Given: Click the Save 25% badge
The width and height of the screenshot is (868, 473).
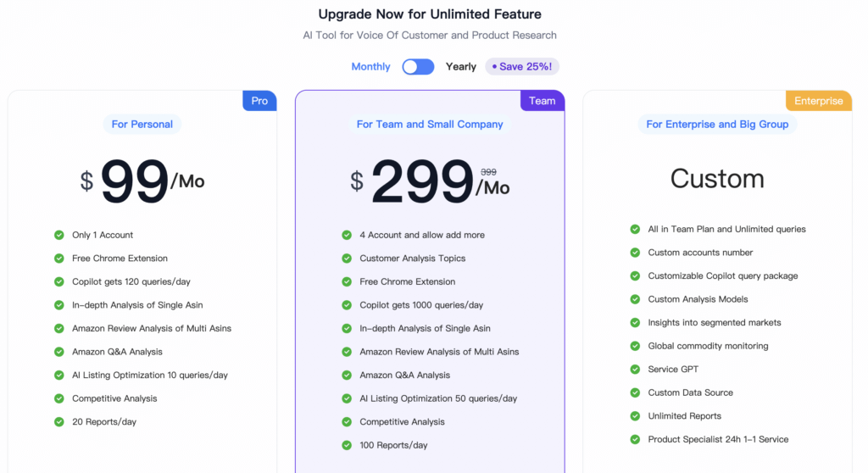Looking at the screenshot, I should point(522,66).
